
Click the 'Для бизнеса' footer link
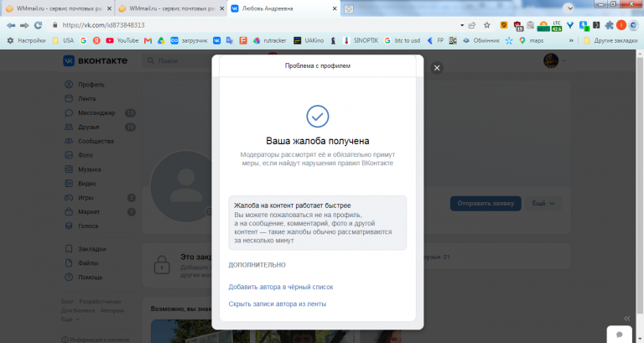[78, 310]
